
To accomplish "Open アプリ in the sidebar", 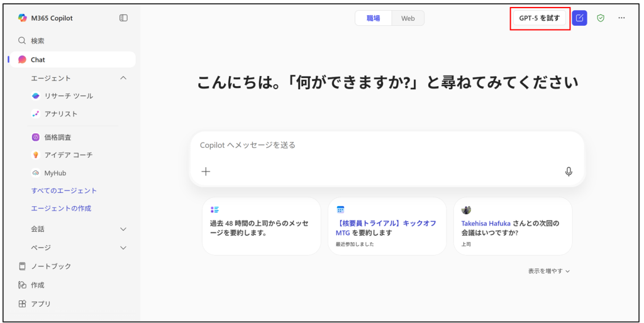I will [35, 304].
